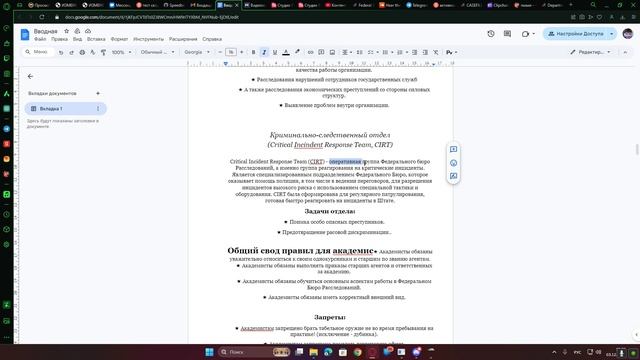Clear text formatting
The width and height of the screenshot is (640, 360).
436,52
